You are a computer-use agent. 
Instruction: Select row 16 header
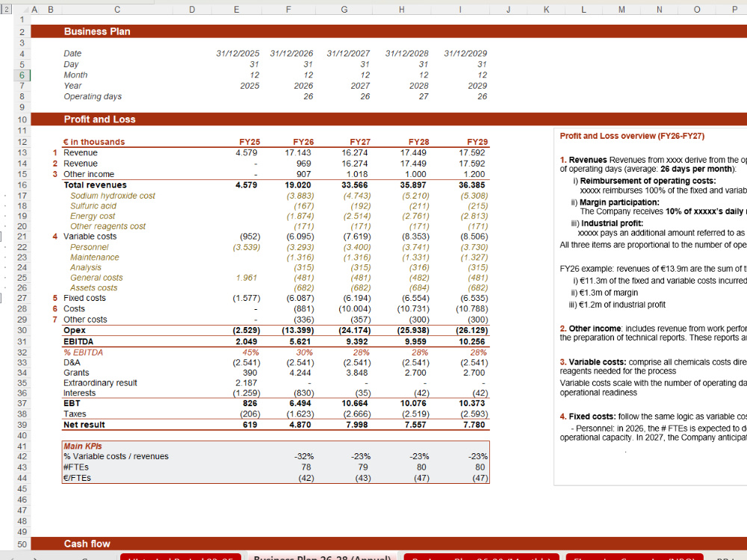22,185
